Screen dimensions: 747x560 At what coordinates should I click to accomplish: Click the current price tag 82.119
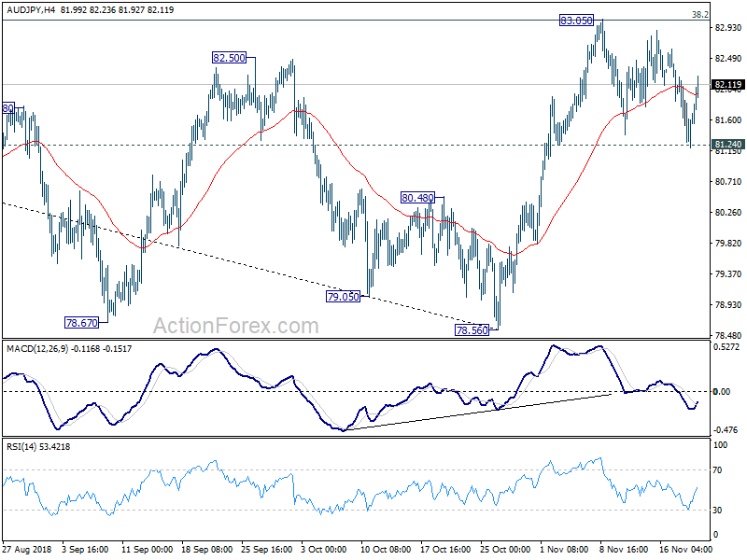(x=727, y=85)
